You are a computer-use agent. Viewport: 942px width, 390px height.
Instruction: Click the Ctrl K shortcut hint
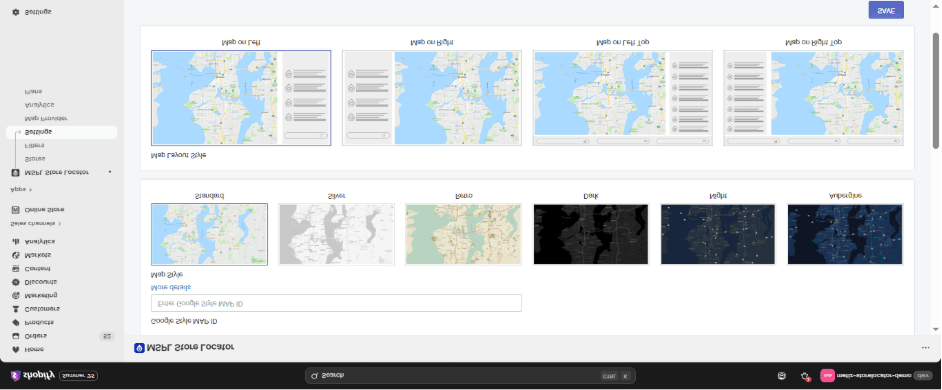coord(616,376)
